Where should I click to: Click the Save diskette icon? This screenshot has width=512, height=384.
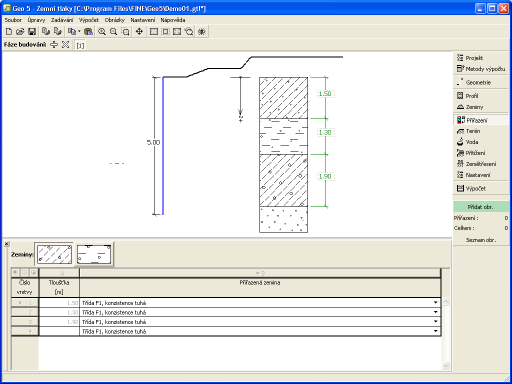32,32
